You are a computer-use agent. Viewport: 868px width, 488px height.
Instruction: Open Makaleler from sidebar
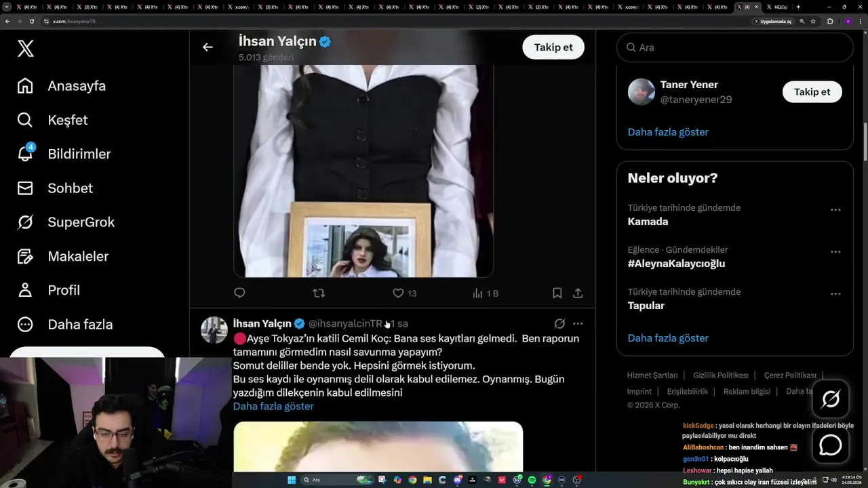point(62,256)
